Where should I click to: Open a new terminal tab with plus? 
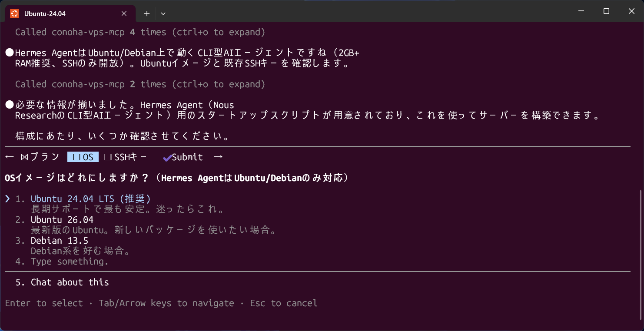tap(147, 13)
